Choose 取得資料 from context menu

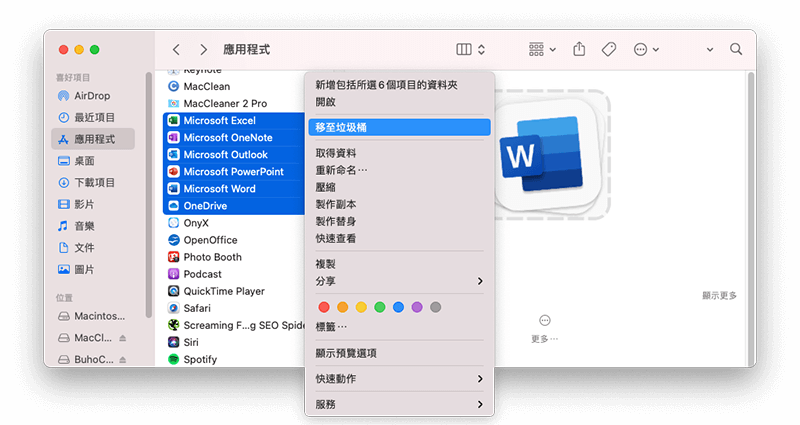point(399,153)
